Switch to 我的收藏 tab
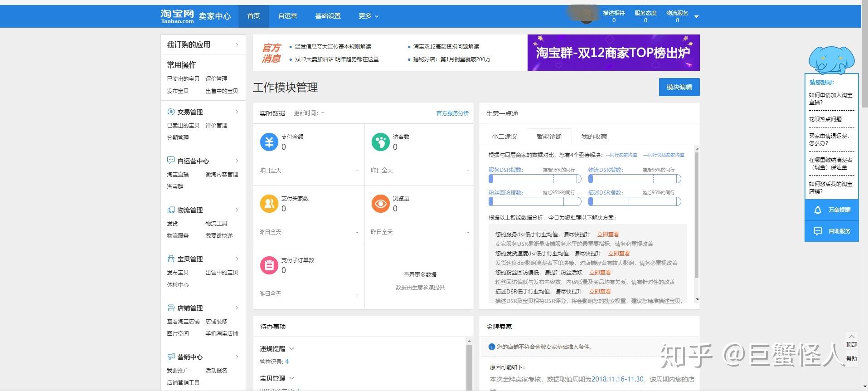 (594, 137)
